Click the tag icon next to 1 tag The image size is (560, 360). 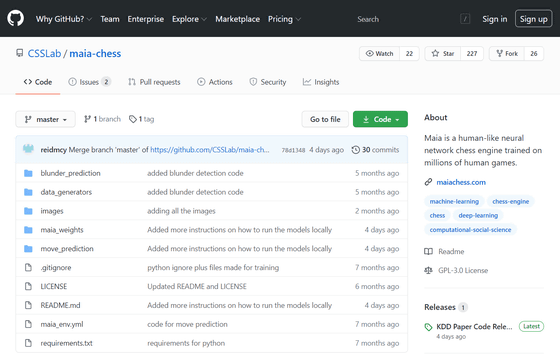pyautogui.click(x=132, y=119)
